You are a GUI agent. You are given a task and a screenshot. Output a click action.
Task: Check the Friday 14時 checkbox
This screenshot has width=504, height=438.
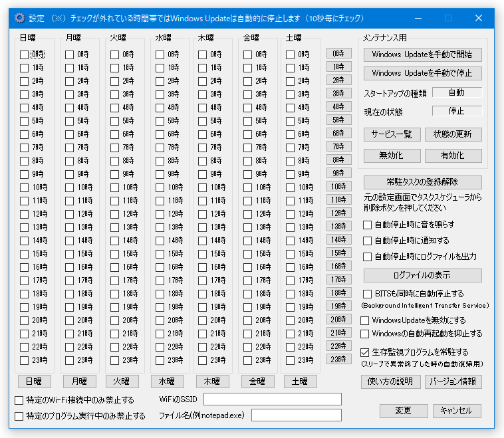[x=248, y=241]
